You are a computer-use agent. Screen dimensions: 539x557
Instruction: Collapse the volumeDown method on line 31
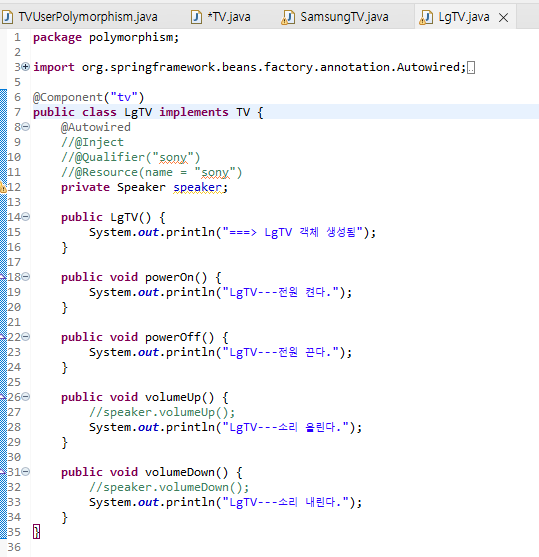26,471
